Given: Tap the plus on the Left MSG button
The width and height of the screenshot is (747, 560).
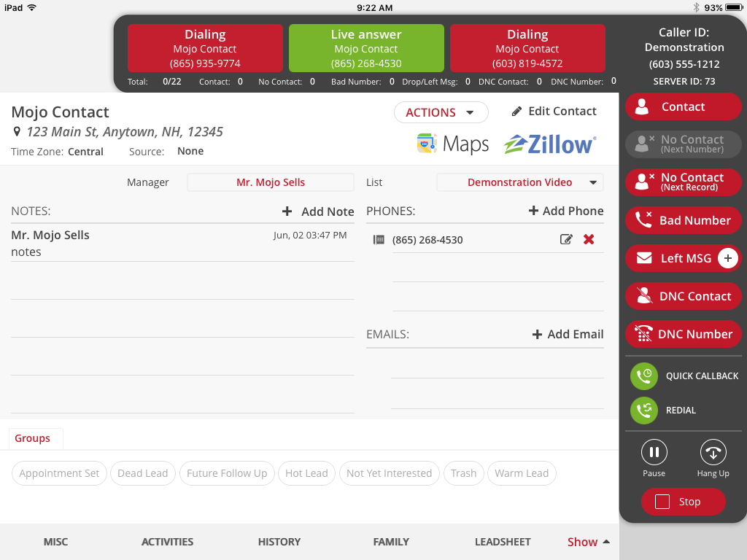Looking at the screenshot, I should (729, 258).
